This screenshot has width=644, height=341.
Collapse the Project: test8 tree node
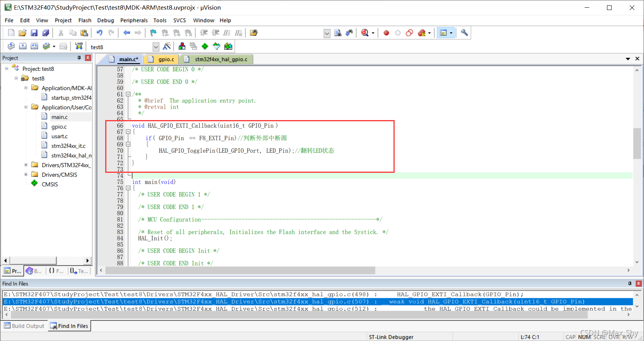pyautogui.click(x=7, y=69)
